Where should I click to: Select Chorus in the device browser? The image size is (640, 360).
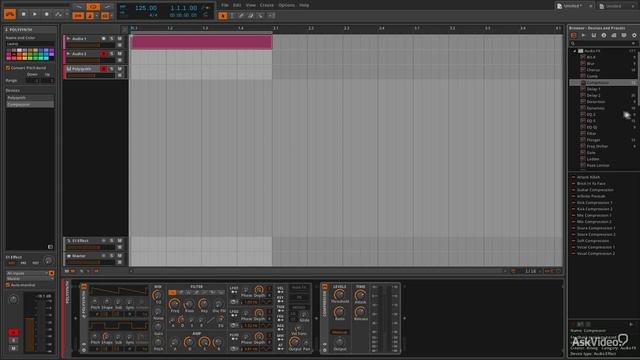(x=593, y=70)
